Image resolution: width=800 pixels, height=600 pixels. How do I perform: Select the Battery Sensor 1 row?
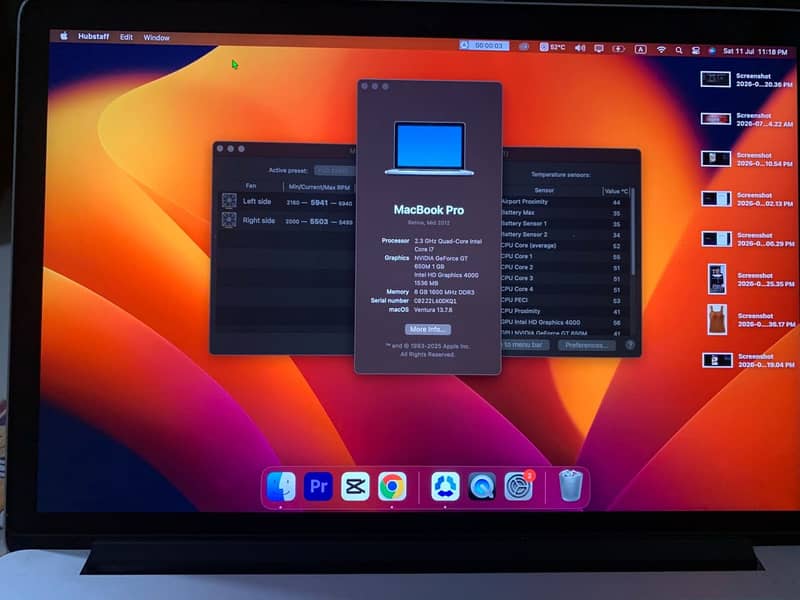564,224
